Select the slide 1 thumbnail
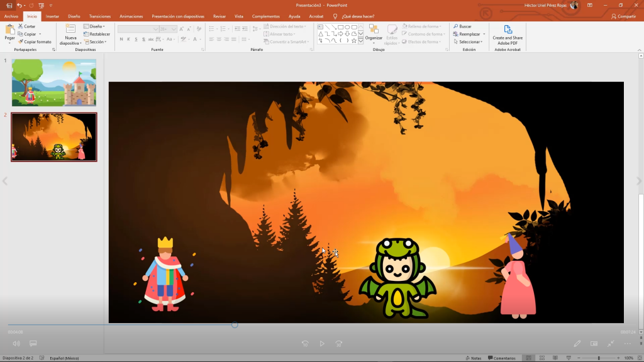This screenshot has height=362, width=644. (54, 82)
